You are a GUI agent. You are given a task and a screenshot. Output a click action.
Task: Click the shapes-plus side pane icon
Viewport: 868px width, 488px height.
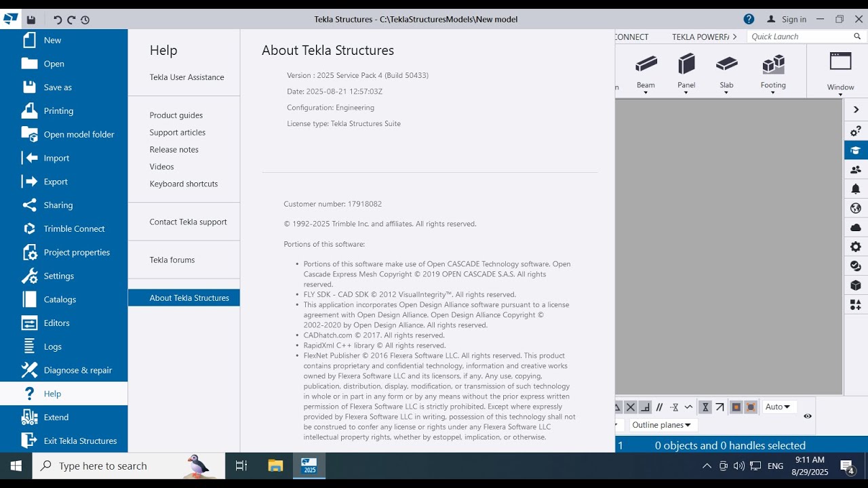[x=856, y=305]
